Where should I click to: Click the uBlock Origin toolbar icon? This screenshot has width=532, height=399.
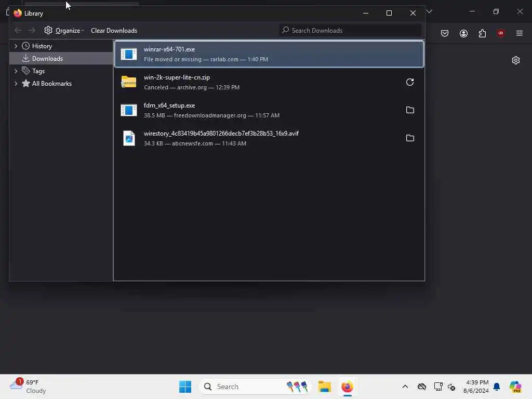coord(500,33)
